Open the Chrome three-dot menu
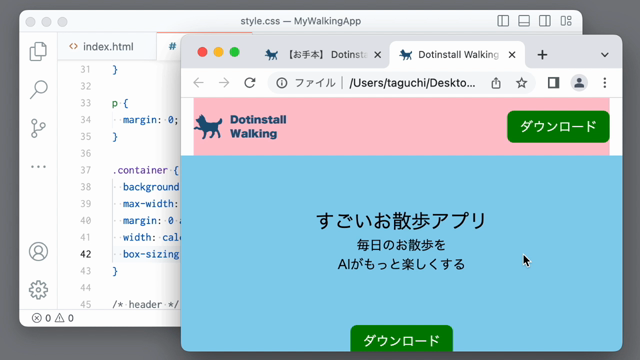 604,83
